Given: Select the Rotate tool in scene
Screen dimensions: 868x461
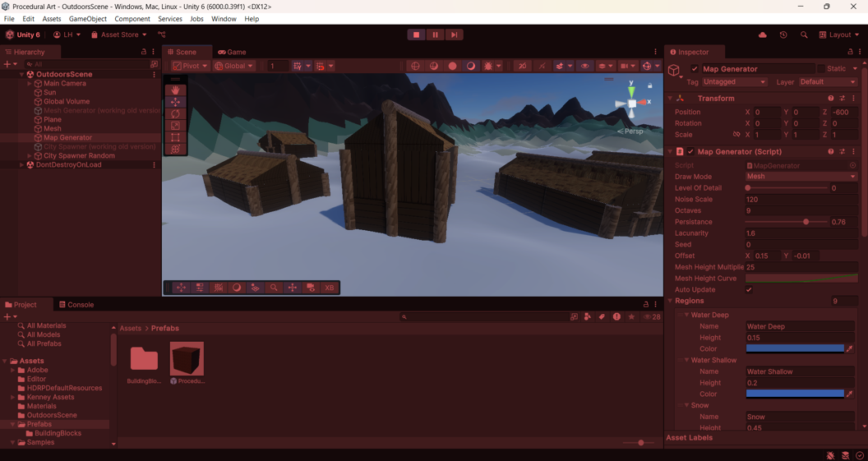Looking at the screenshot, I should coord(175,114).
